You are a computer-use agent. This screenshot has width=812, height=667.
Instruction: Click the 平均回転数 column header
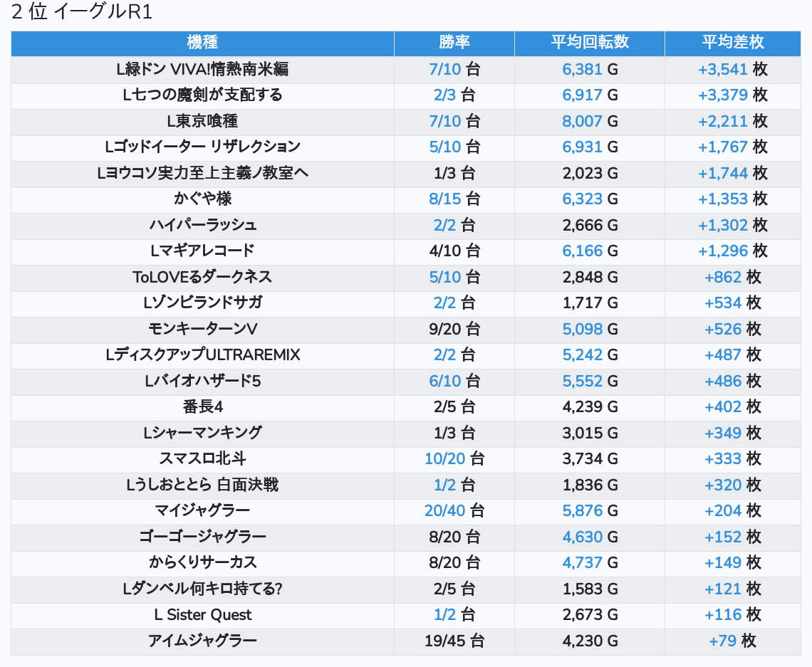(590, 43)
